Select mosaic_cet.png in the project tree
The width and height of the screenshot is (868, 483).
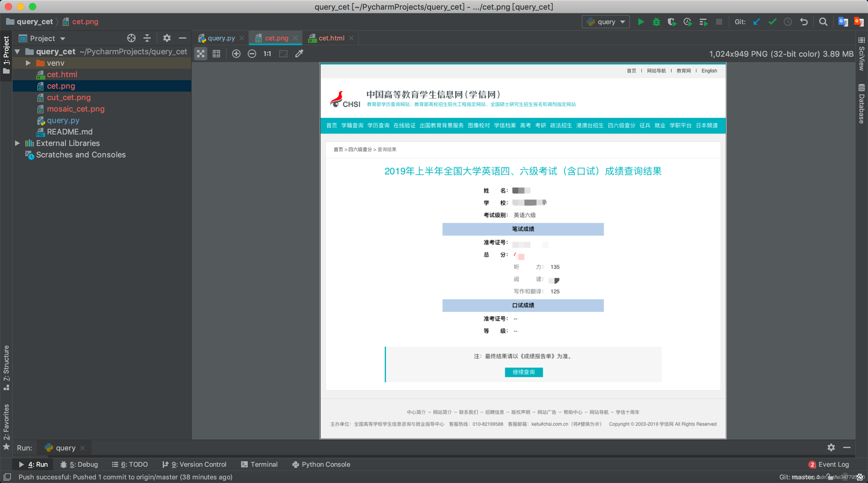point(76,109)
